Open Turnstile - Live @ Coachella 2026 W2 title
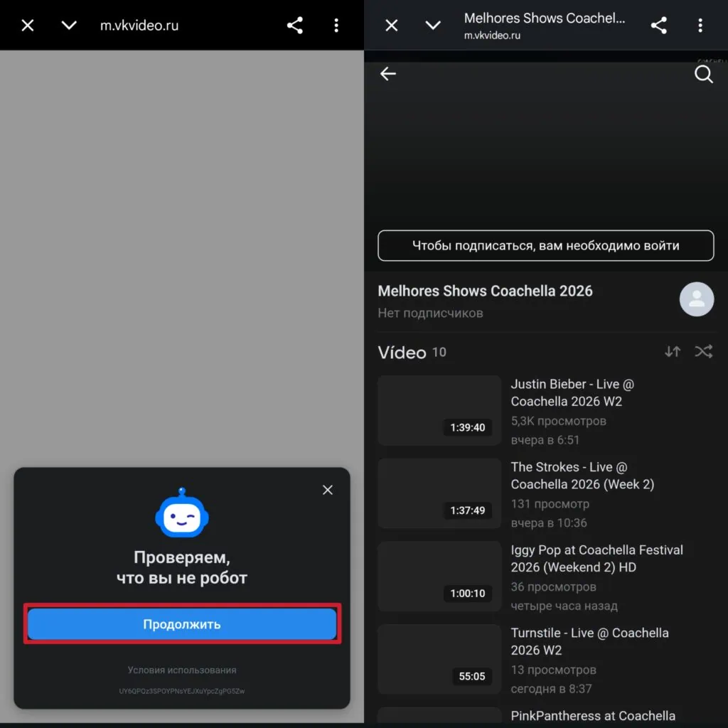728x728 pixels. pos(589,642)
